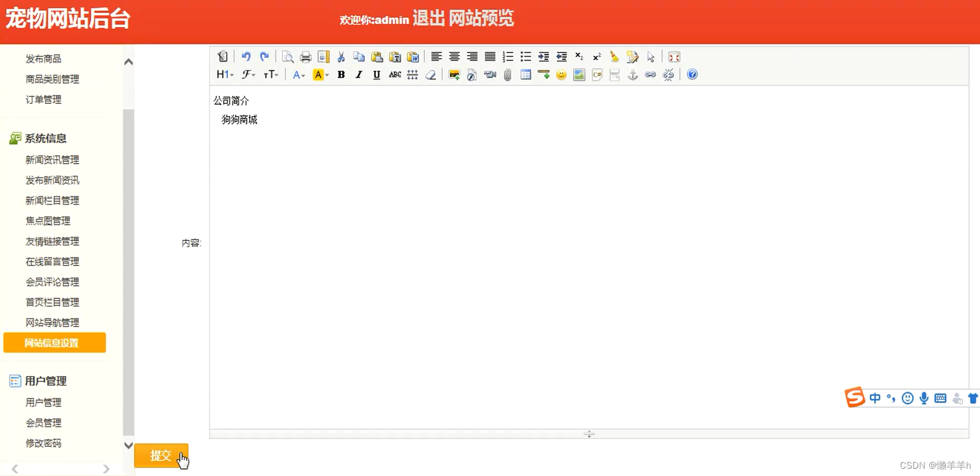
Task: Redo the last undone edit
Action: 264,57
